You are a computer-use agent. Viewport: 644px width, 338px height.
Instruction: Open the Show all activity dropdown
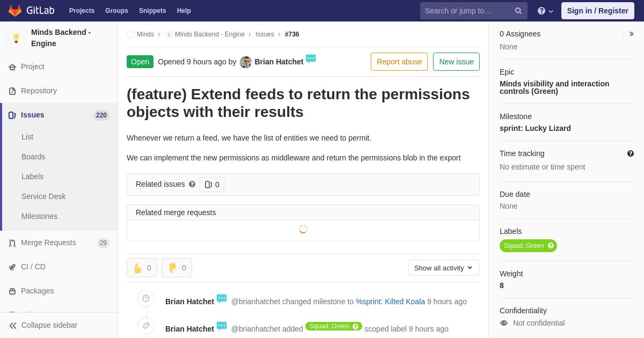[444, 268]
